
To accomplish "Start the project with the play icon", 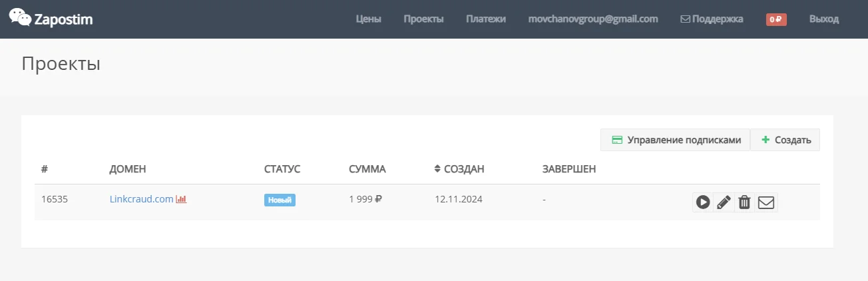I will pyautogui.click(x=702, y=202).
